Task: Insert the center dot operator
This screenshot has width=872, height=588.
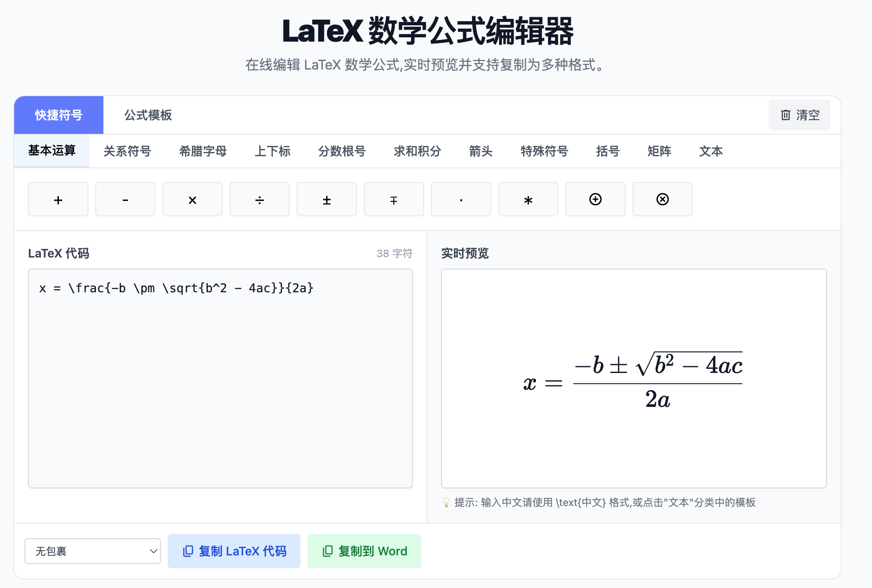Action: (x=461, y=199)
